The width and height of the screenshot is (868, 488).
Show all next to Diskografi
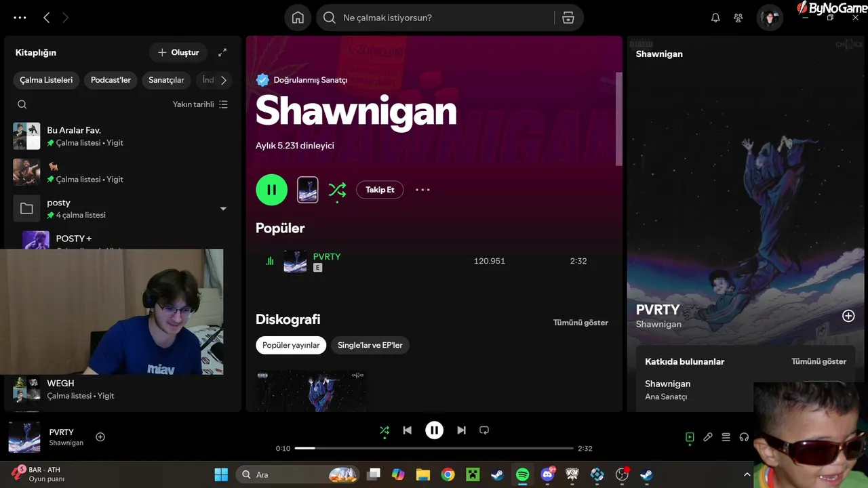tap(580, 323)
